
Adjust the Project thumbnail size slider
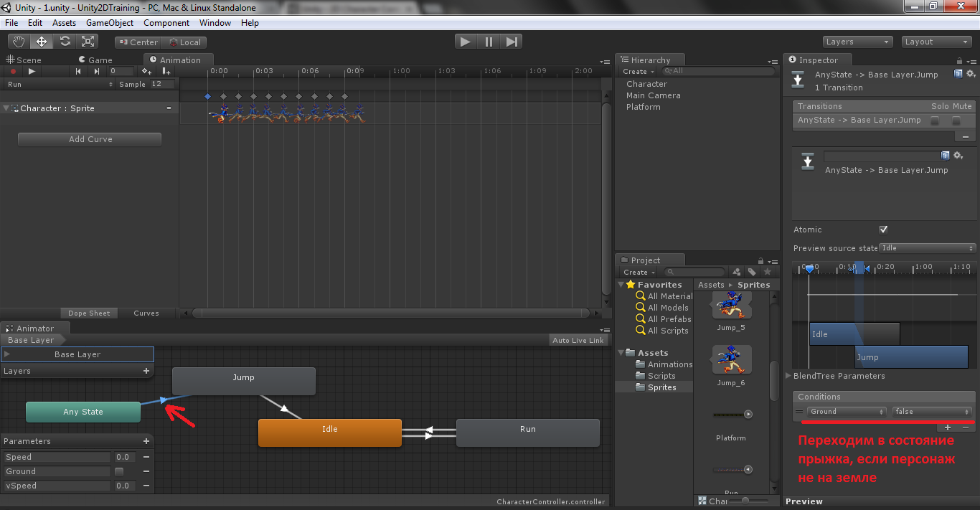[747, 501]
